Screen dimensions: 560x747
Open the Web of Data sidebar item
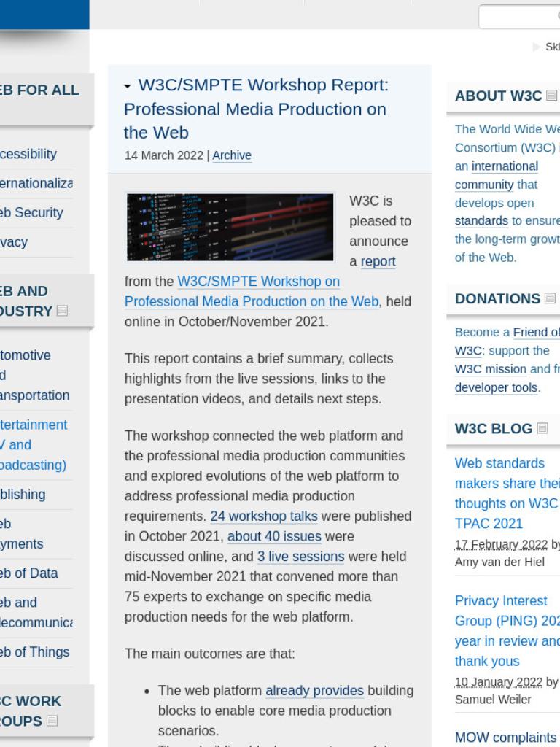pos(29,573)
